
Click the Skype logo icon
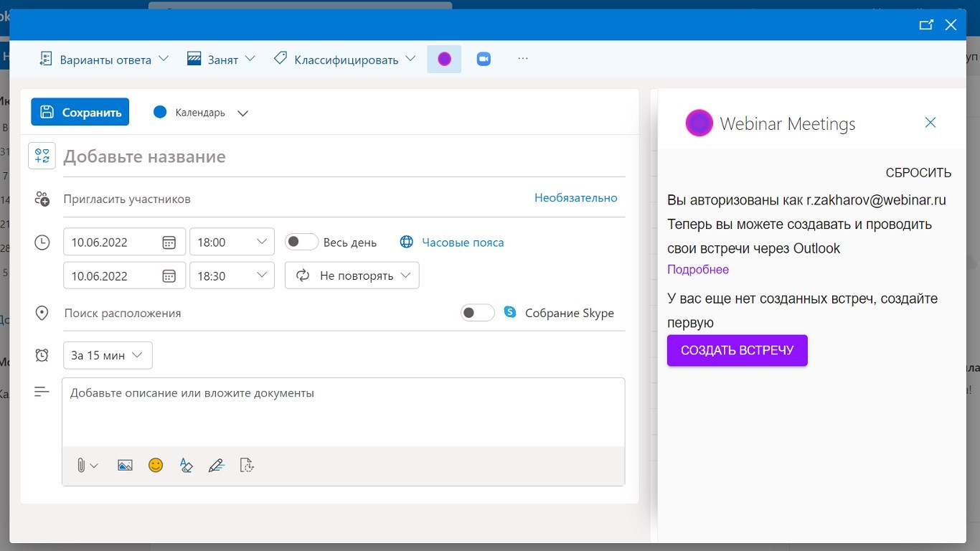click(510, 312)
